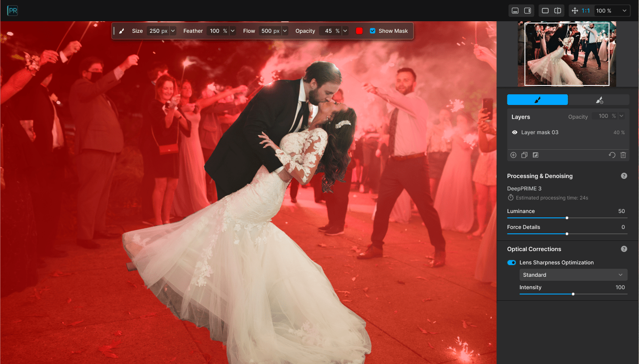639x364 pixels.
Task: Click the Layers Opacity 100 % field
Action: [605, 116]
